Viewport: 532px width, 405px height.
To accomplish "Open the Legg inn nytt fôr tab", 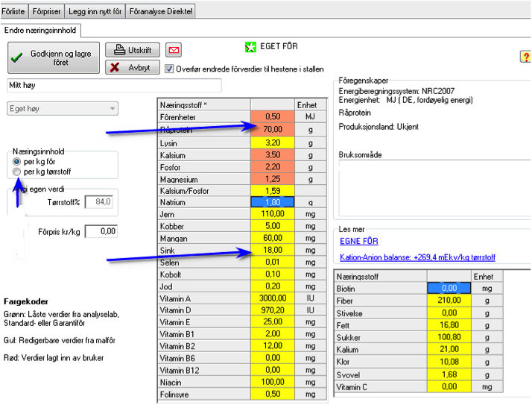I will coord(95,11).
